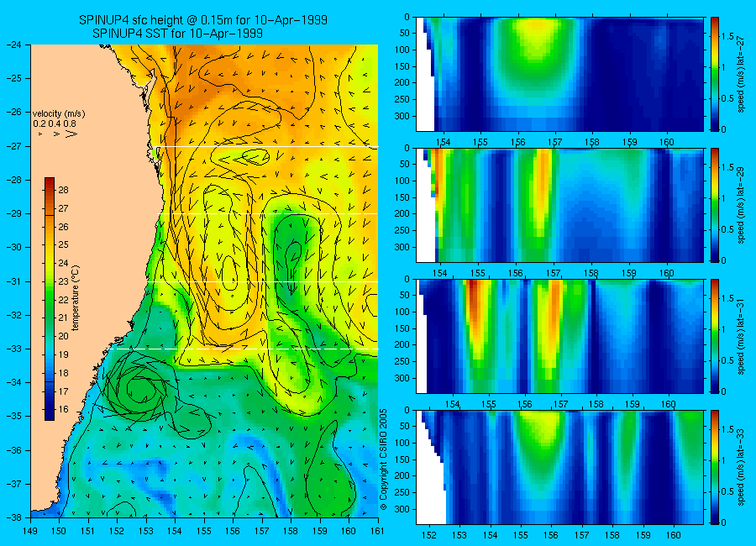
Task: Click the title 'SPINUP4 sfc height @ 0.15m for 10-Apr-1999'
Action: pyautogui.click(x=203, y=20)
